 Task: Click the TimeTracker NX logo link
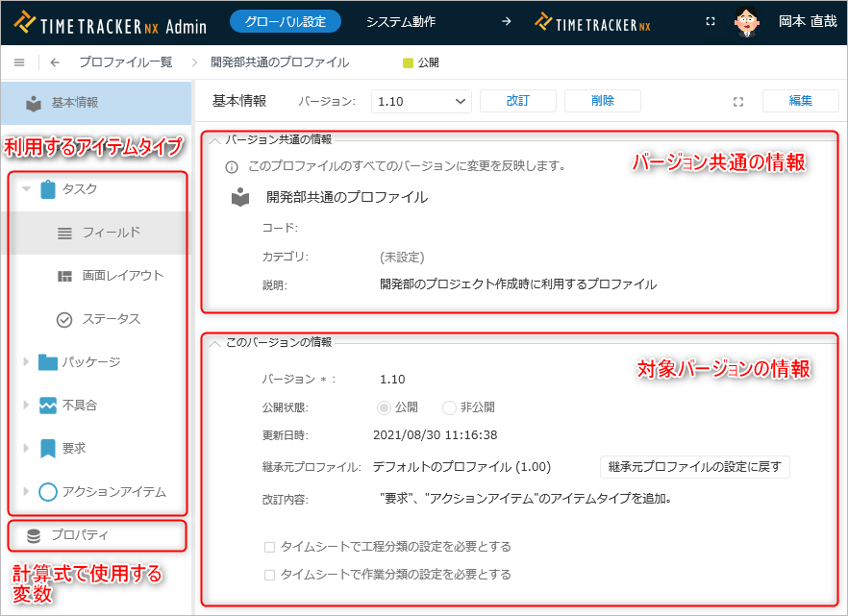coord(592,21)
